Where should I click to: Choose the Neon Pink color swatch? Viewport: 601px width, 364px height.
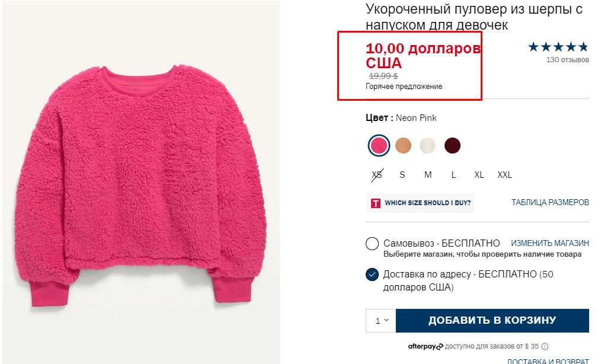379,145
